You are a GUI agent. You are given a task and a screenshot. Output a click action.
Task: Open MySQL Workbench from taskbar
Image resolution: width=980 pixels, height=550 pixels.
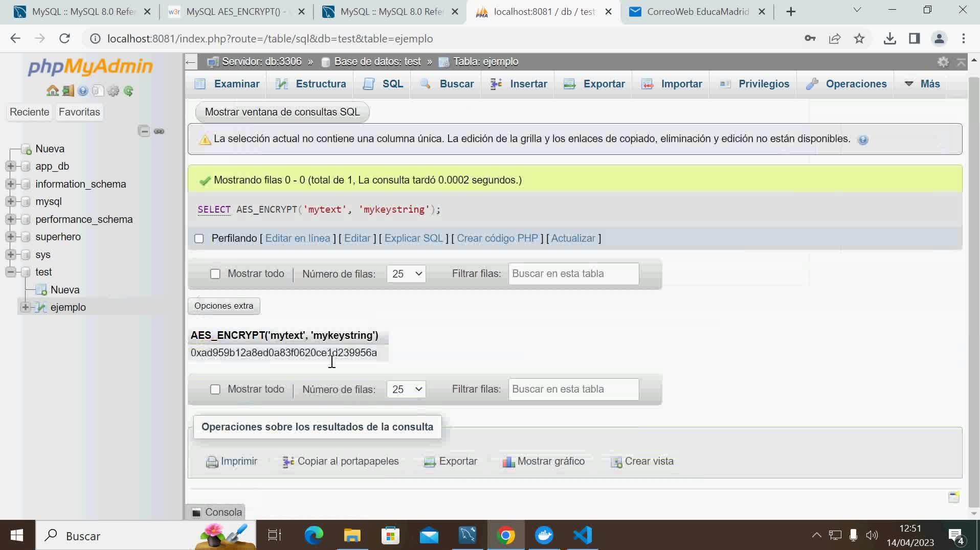tap(467, 535)
